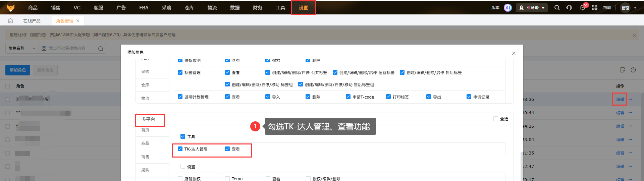Screen dimensions: 644x181
Task: Open the app grid icon
Action: [594, 8]
